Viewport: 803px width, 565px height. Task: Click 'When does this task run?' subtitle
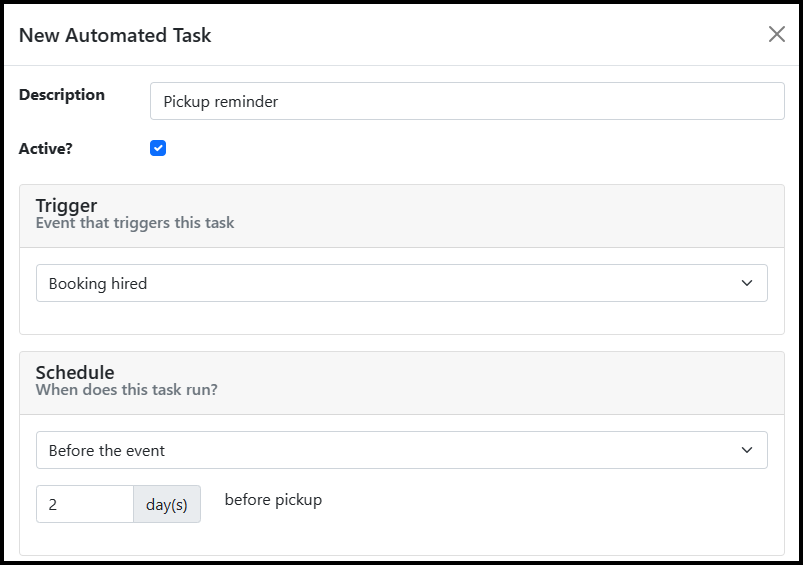[126, 390]
